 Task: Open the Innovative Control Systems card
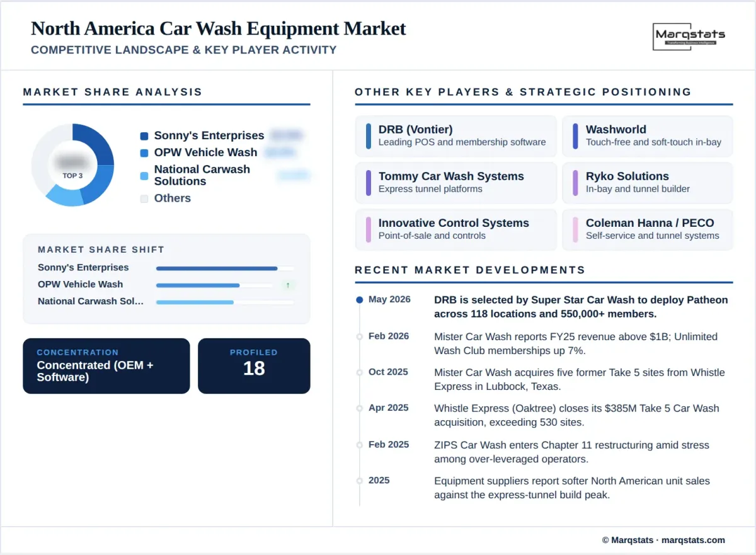click(x=455, y=229)
